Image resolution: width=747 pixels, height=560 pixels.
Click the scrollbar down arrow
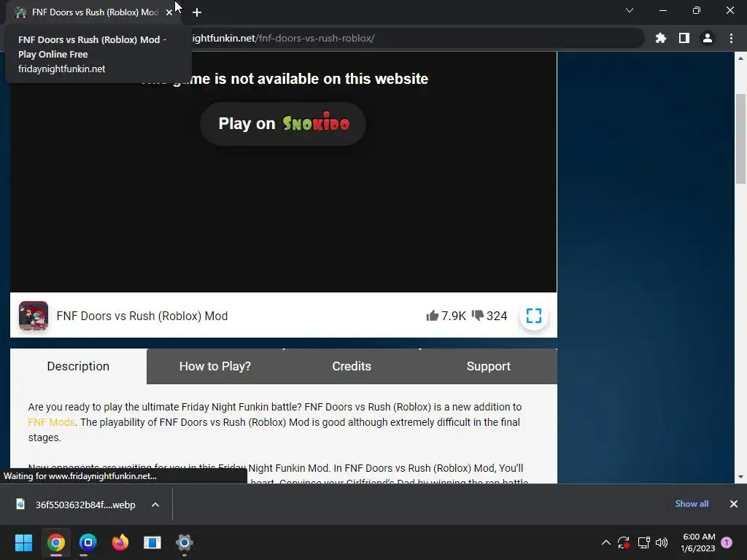pos(740,477)
